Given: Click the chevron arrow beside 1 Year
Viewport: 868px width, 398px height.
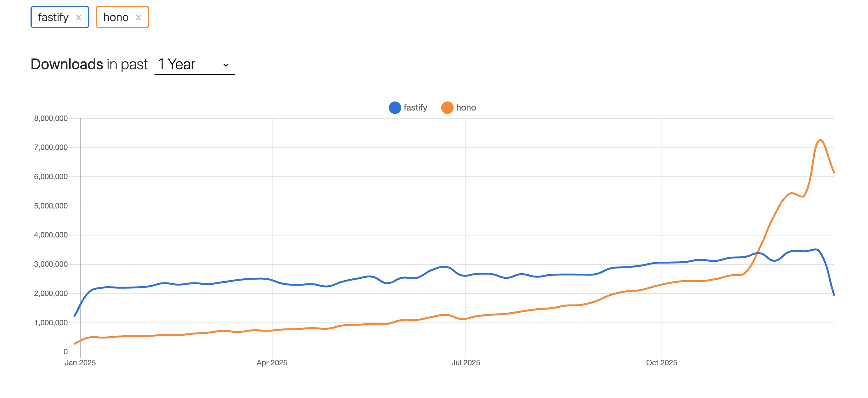Looking at the screenshot, I should pyautogui.click(x=226, y=65).
